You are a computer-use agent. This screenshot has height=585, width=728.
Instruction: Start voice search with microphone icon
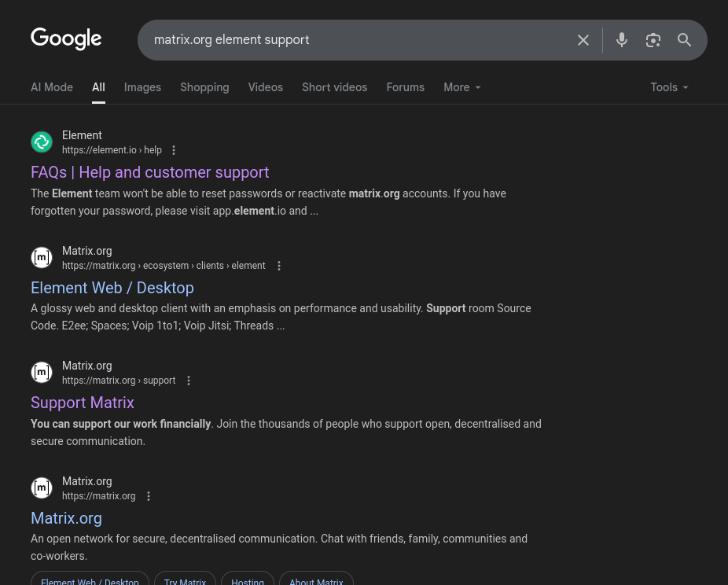(622, 40)
